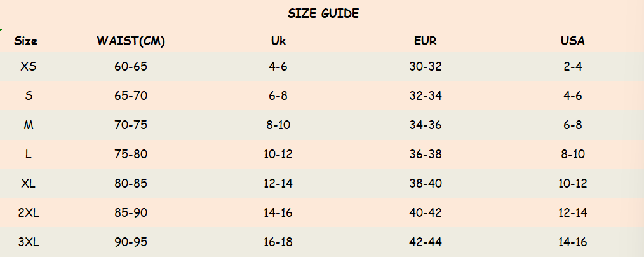Click the Uk column header
644x257 pixels.
[278, 41]
